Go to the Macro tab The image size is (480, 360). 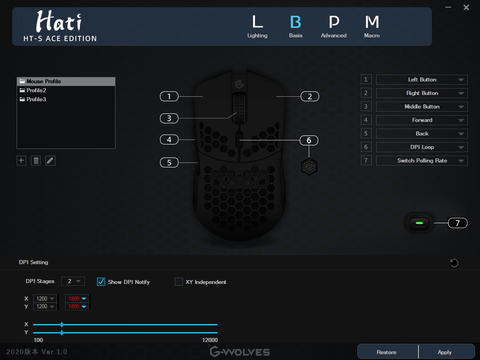coord(372,27)
